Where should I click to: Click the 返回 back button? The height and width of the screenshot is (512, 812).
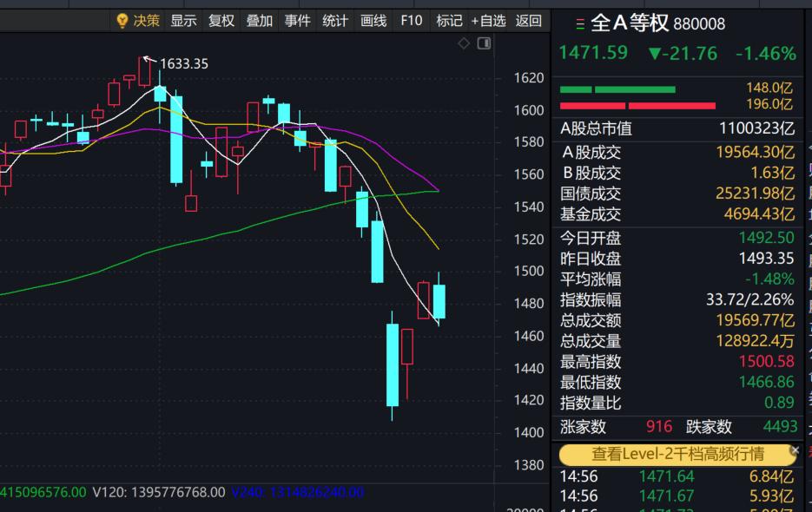tap(529, 21)
